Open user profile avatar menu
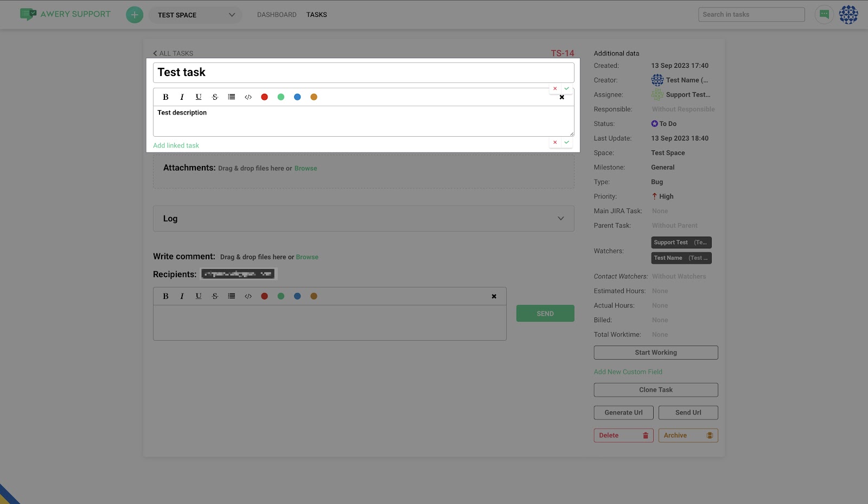This screenshot has height=504, width=868. [x=848, y=15]
